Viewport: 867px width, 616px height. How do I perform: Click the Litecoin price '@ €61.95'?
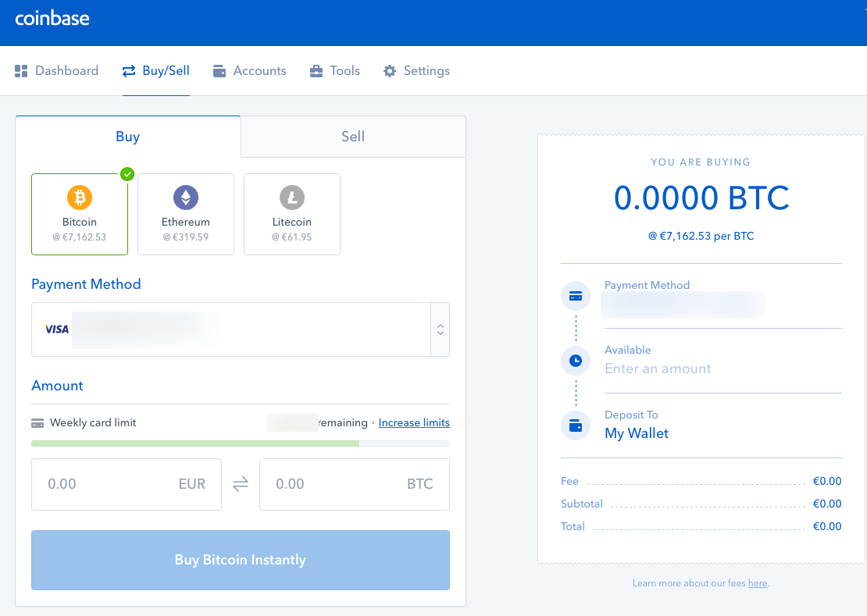point(292,237)
